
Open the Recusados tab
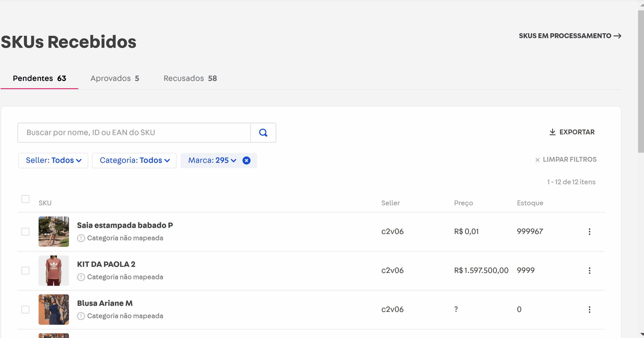point(190,78)
